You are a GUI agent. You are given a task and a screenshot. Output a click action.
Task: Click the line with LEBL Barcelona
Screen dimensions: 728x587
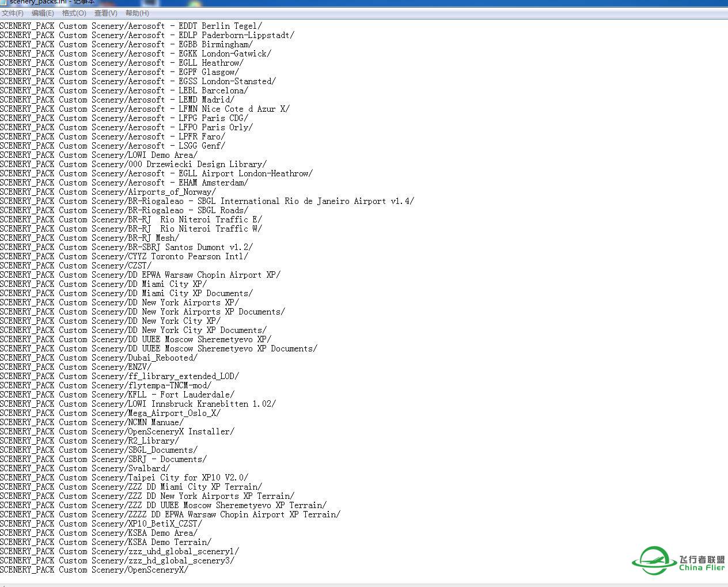124,90
